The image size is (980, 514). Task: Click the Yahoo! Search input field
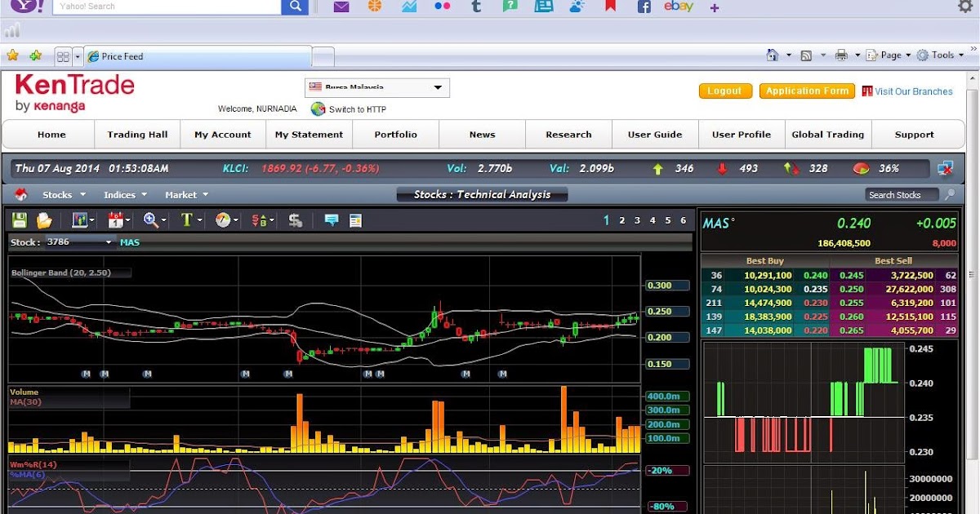[x=167, y=7]
